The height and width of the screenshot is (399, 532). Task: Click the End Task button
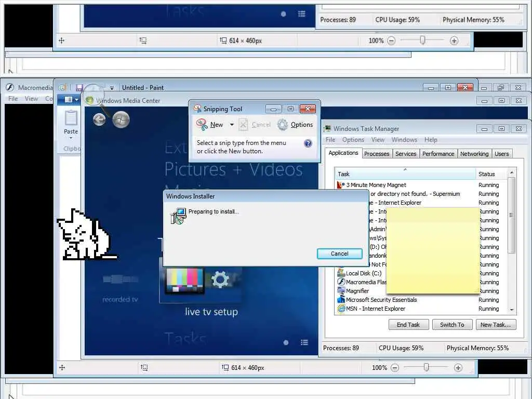point(408,325)
